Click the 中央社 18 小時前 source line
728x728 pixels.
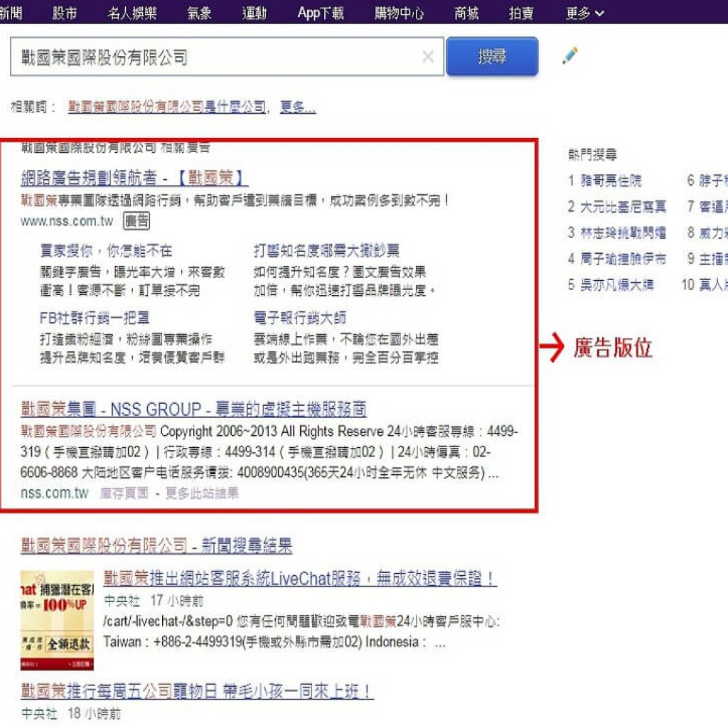tap(71, 714)
